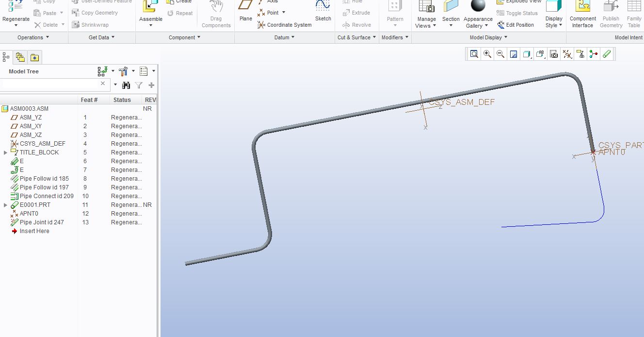Select ASM0003.ASM root in Model Tree
644x337 pixels.
coord(29,109)
